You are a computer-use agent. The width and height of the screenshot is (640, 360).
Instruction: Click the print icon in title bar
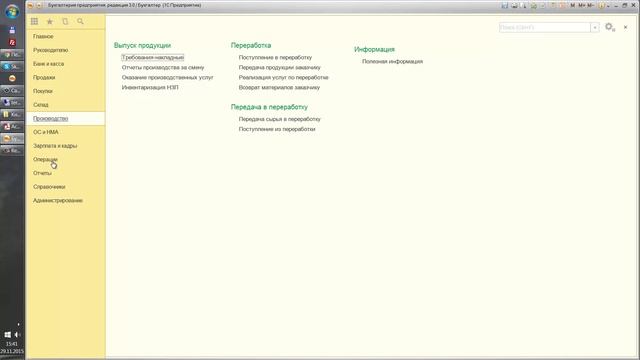514,5
